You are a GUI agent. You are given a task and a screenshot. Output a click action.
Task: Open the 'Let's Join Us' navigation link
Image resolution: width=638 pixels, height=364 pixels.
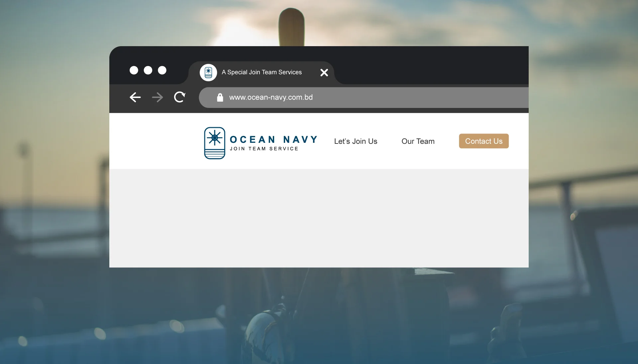click(x=356, y=141)
